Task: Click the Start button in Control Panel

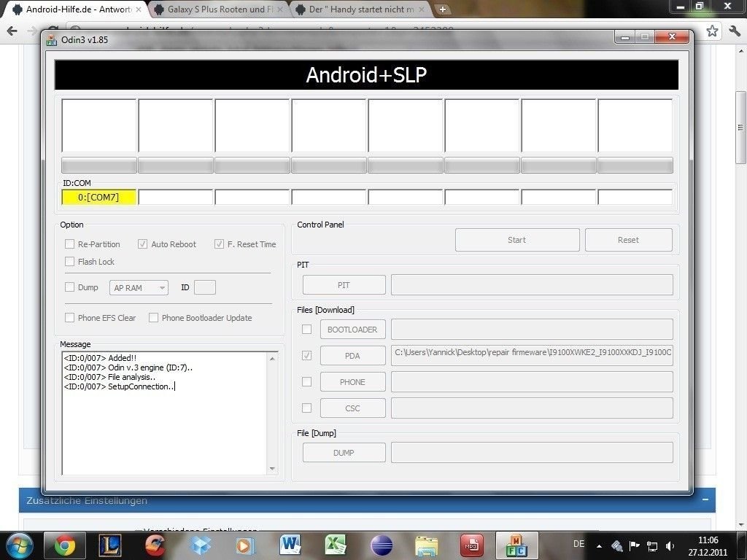Action: click(517, 240)
